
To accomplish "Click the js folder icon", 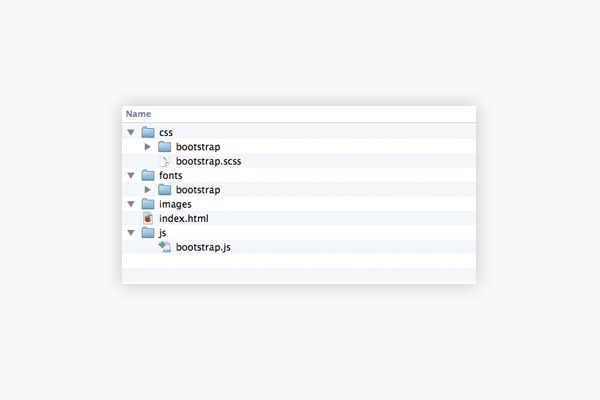I will (148, 233).
